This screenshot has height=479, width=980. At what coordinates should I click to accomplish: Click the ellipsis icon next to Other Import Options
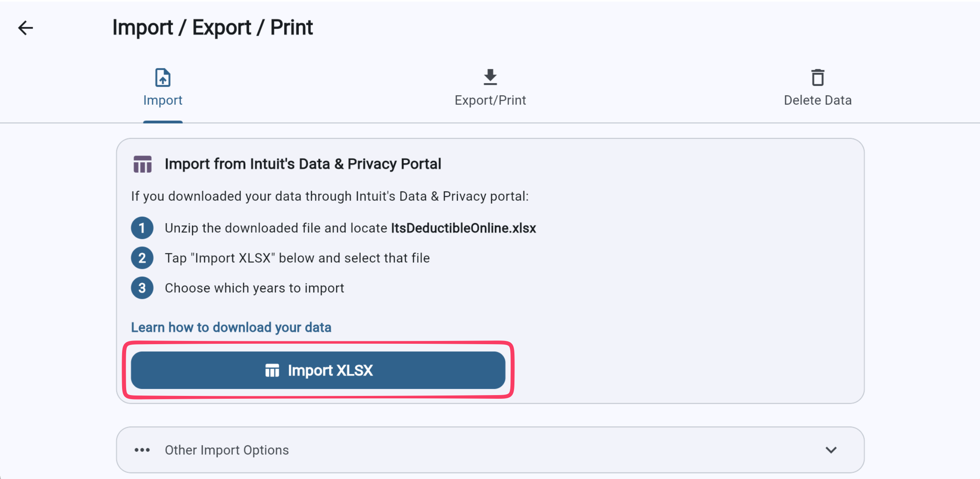(x=142, y=450)
